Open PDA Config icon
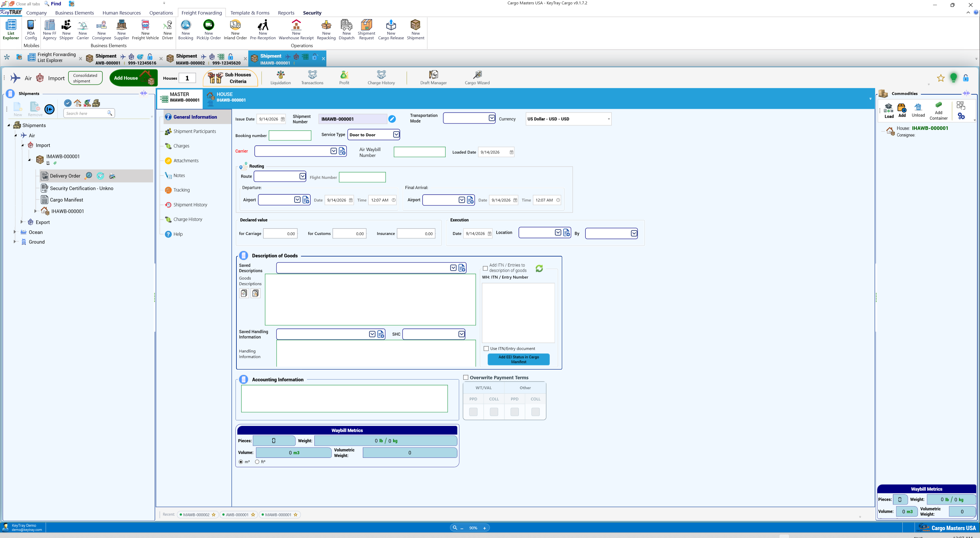980x538 pixels. click(31, 30)
